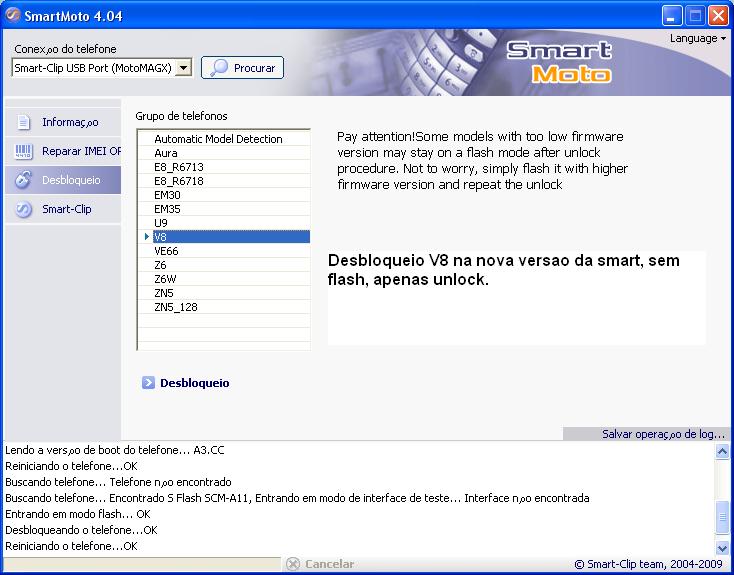
Task: Click the log line about boot version A3.CC
Action: click(x=115, y=450)
